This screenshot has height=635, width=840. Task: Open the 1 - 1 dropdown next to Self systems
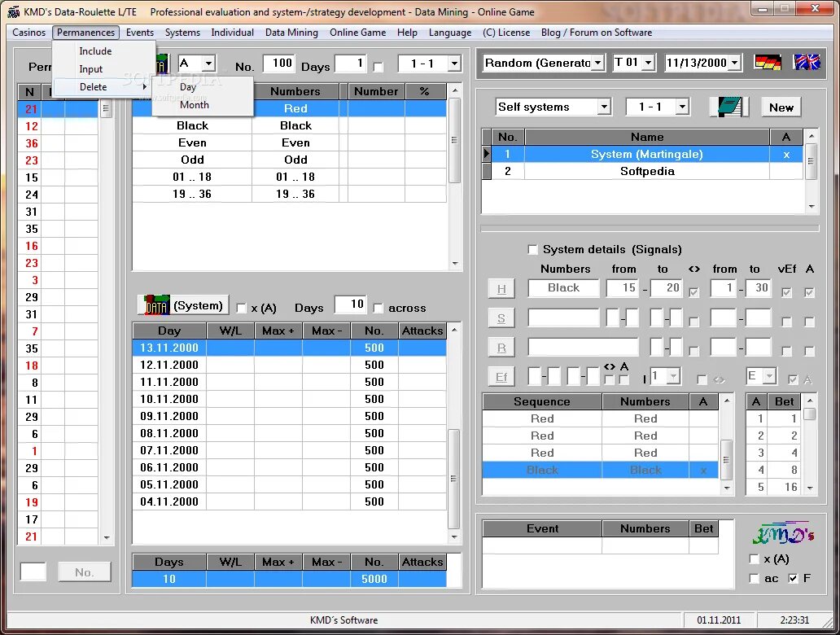pos(682,107)
